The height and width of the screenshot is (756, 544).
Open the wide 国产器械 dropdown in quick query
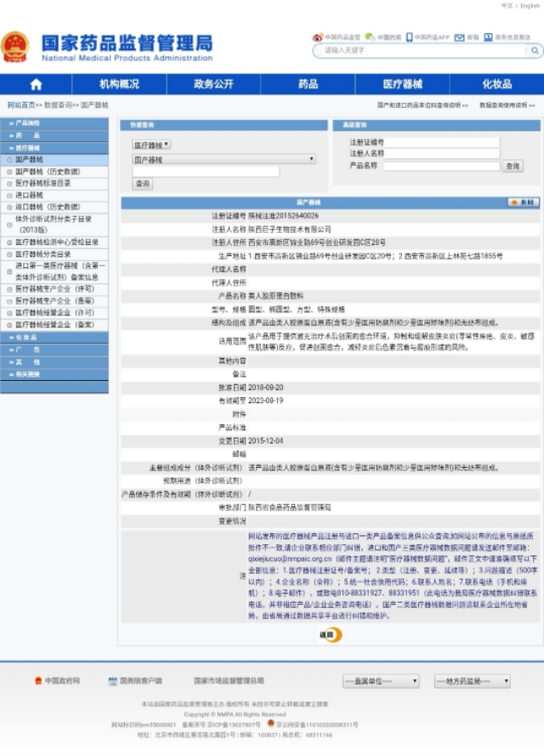pyautogui.click(x=224, y=159)
